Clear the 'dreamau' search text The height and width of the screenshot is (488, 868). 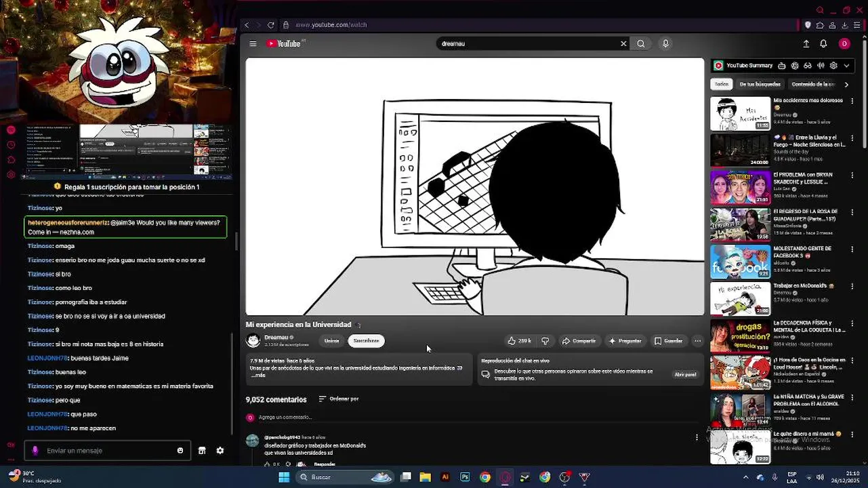623,43
